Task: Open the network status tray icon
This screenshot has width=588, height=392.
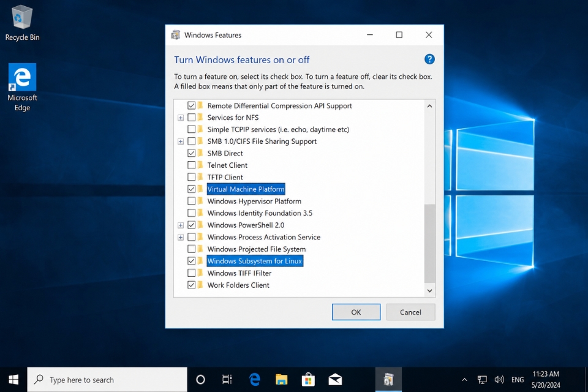Action: [x=482, y=380]
